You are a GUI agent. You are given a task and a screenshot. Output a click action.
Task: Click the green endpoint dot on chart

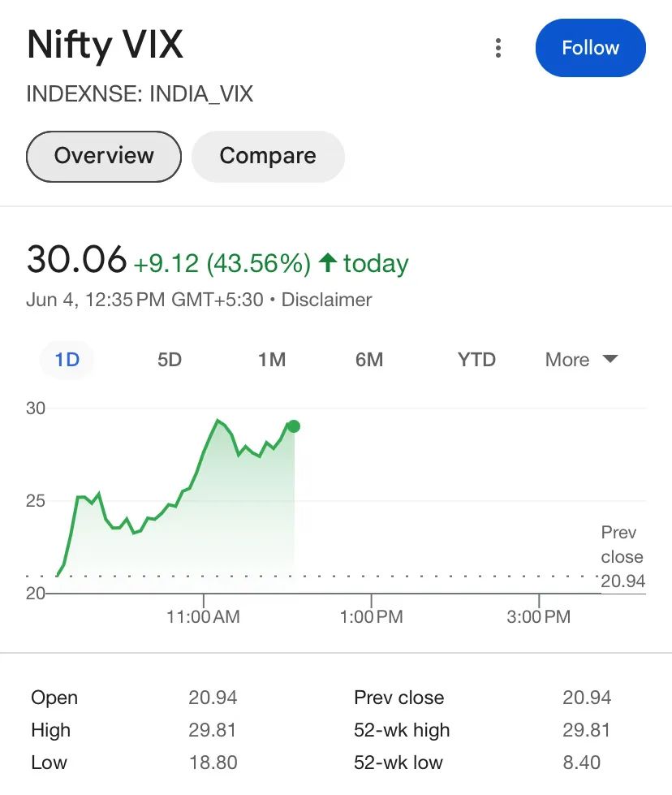coord(294,426)
